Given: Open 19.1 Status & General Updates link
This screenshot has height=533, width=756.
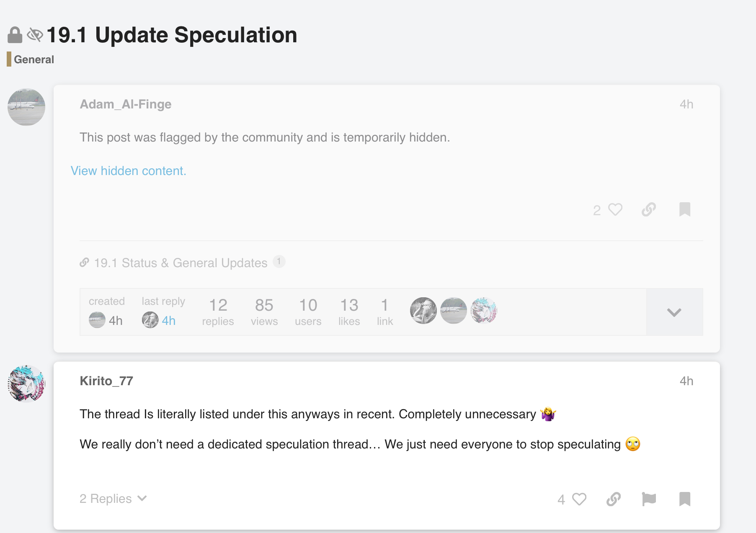Looking at the screenshot, I should point(181,263).
